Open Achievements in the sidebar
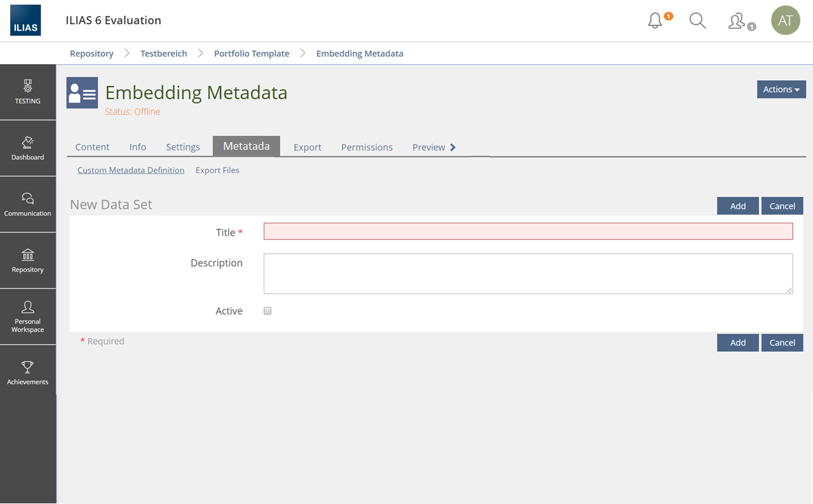This screenshot has width=813, height=504. [27, 373]
